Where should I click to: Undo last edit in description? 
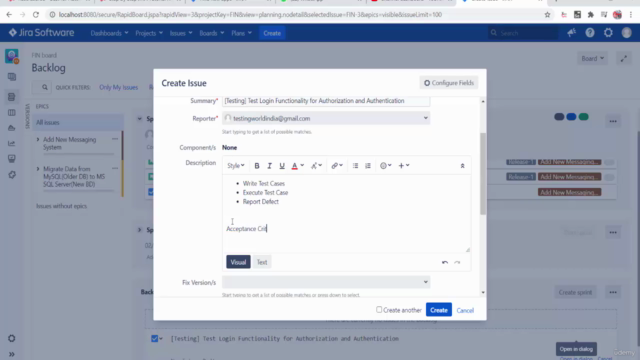click(x=445, y=262)
